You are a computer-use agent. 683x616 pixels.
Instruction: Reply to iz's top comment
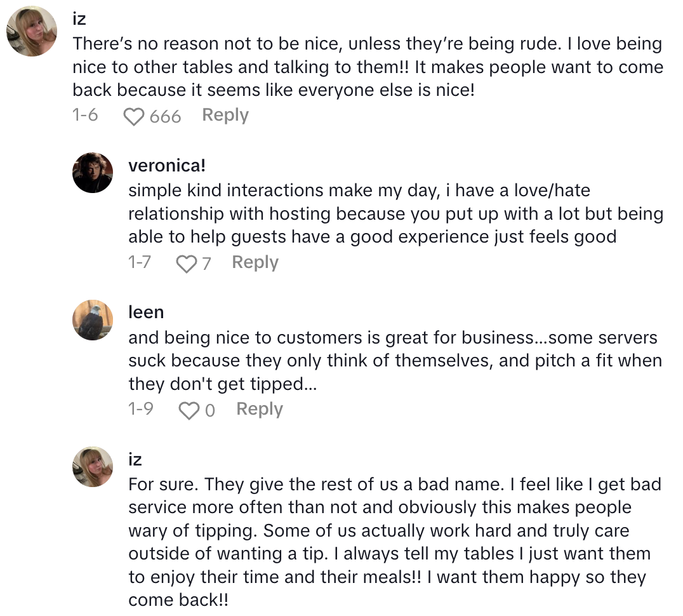coord(225,116)
